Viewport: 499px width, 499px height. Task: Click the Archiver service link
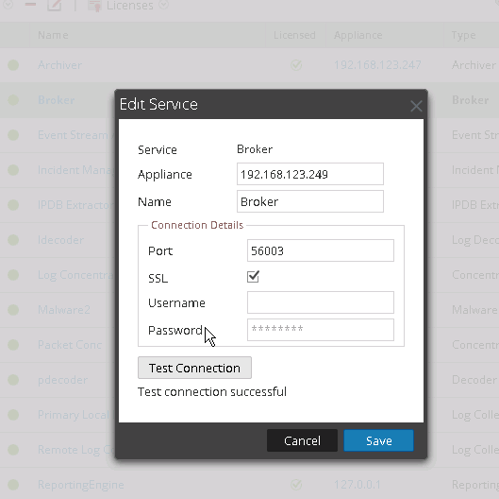(60, 65)
